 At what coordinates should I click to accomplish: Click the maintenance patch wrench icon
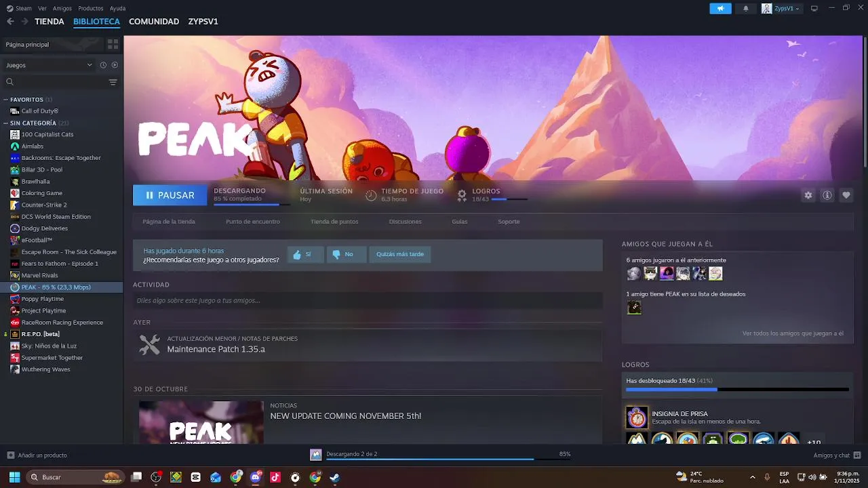pos(149,344)
